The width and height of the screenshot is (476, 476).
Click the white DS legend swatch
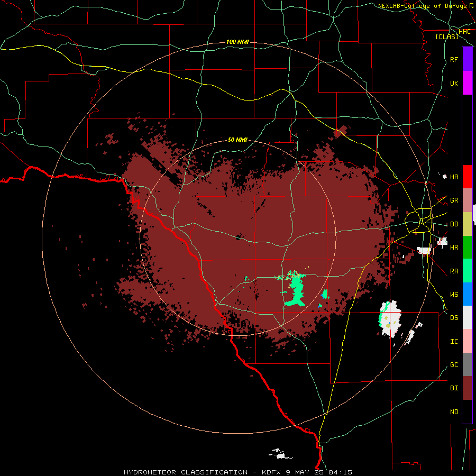click(x=467, y=317)
